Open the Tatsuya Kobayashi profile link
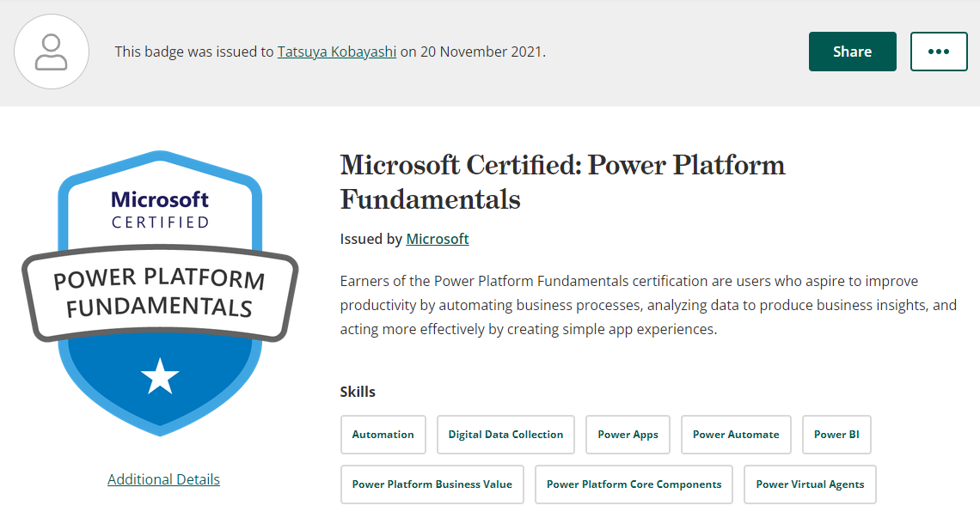Image resolution: width=980 pixels, height=524 pixels. (x=337, y=52)
